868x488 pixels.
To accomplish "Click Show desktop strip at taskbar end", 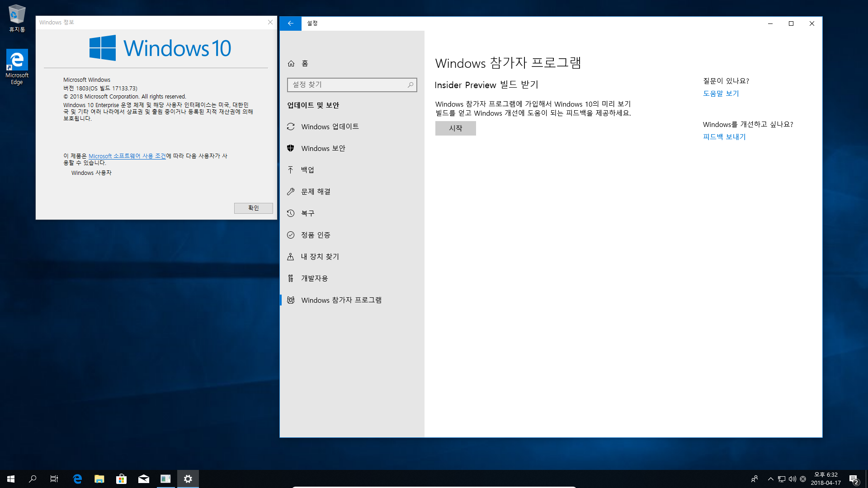I will tap(866, 479).
